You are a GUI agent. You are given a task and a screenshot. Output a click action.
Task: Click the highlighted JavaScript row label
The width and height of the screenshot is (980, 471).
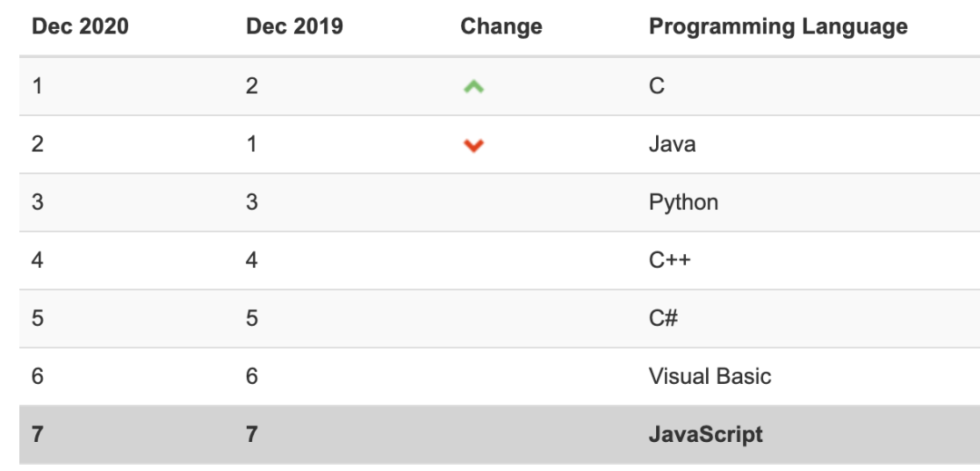pyautogui.click(x=705, y=435)
